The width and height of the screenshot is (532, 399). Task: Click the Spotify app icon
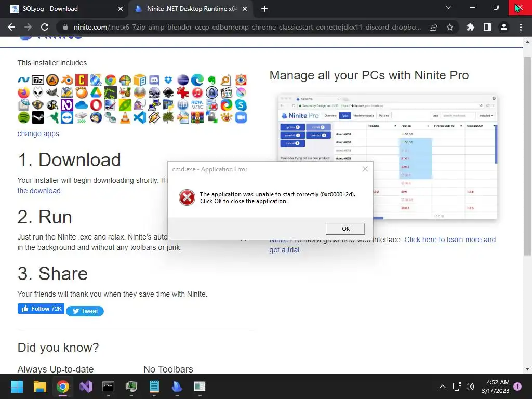(24, 117)
